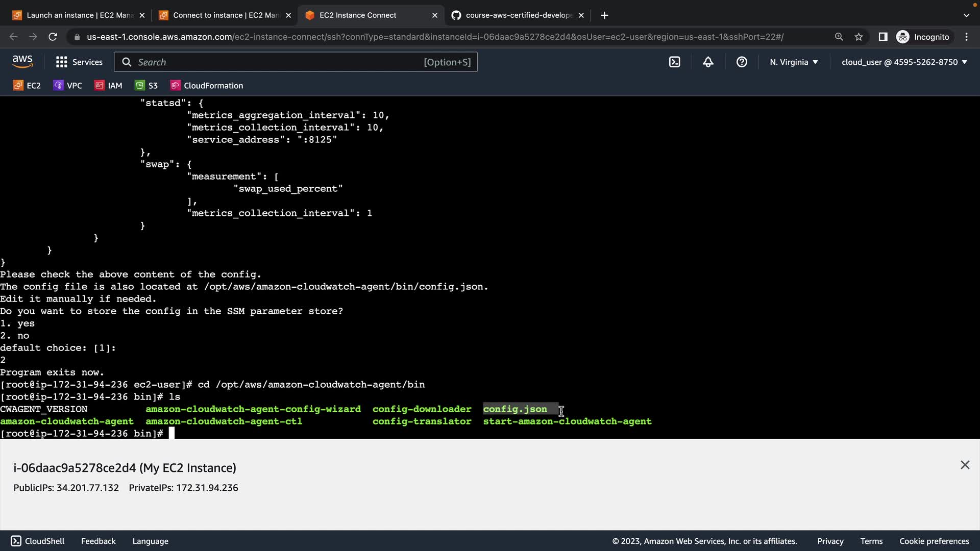Screen dimensions: 980x551
Task: Bookmark this page with the star icon
Action: (x=859, y=37)
